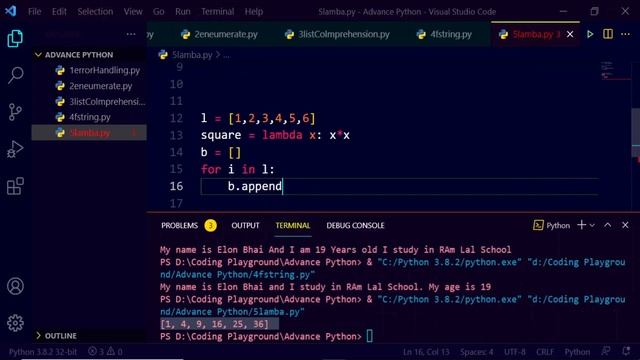Screen dimensions: 640x360
Task: Open the Go menu
Action: click(158, 11)
